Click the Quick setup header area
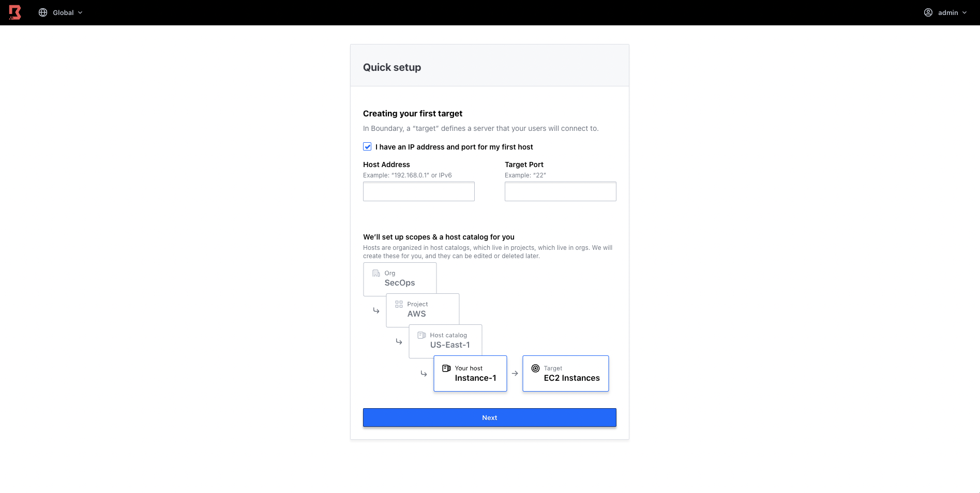980x493 pixels. [392, 67]
